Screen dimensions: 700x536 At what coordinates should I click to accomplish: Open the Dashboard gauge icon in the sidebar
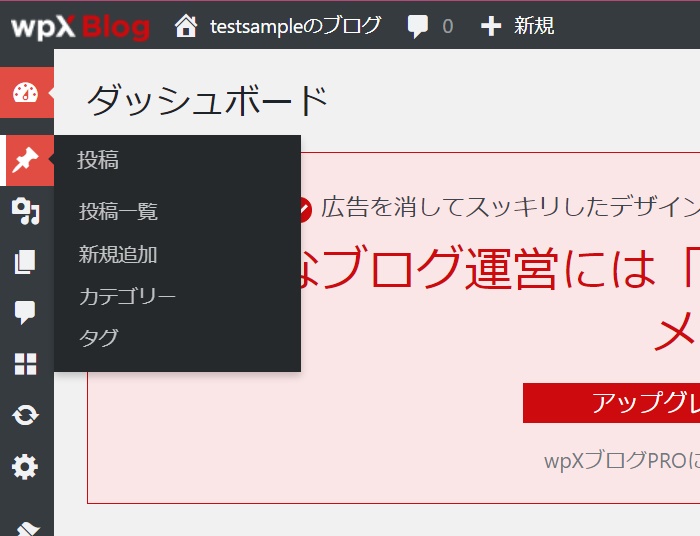click(x=25, y=93)
